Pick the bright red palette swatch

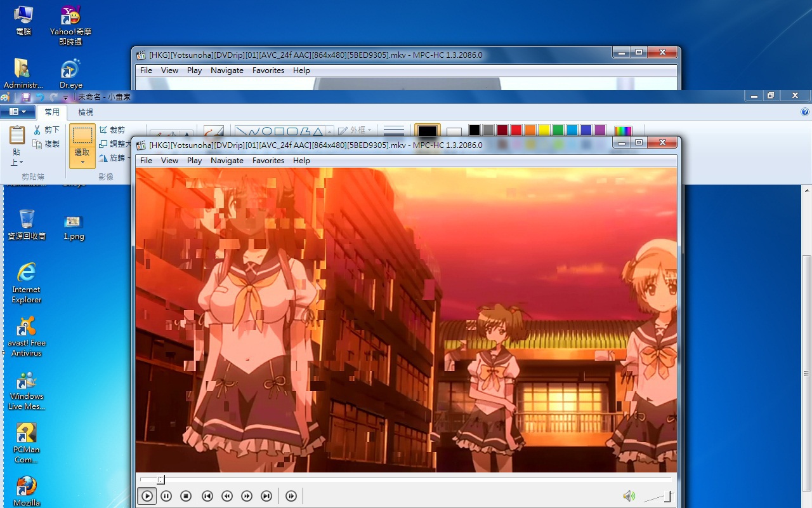(516, 130)
